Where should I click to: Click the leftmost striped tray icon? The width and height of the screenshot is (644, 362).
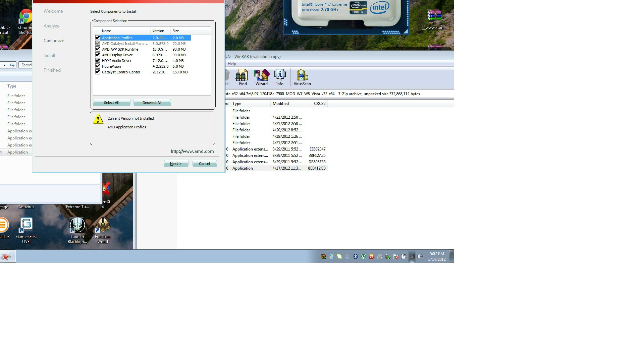pos(323,256)
